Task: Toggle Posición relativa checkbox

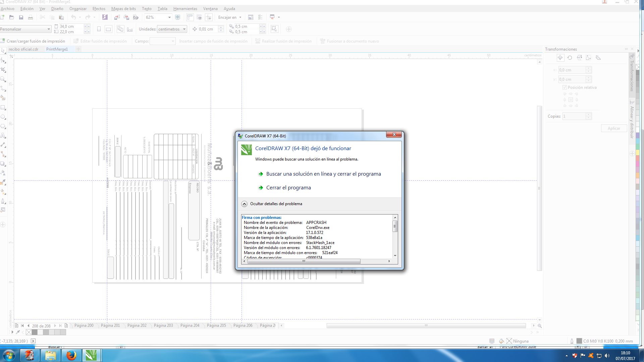Action: [x=565, y=87]
